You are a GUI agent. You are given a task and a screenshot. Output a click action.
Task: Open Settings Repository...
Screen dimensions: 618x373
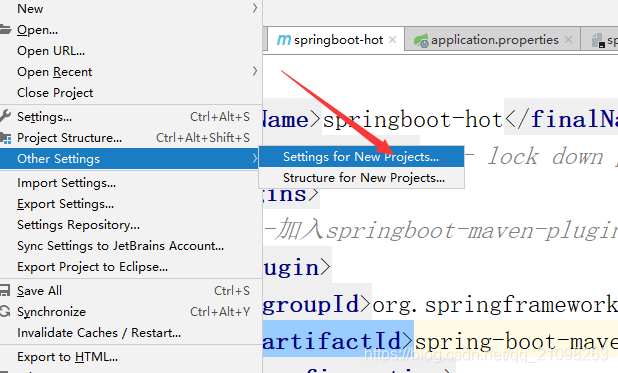point(130,225)
